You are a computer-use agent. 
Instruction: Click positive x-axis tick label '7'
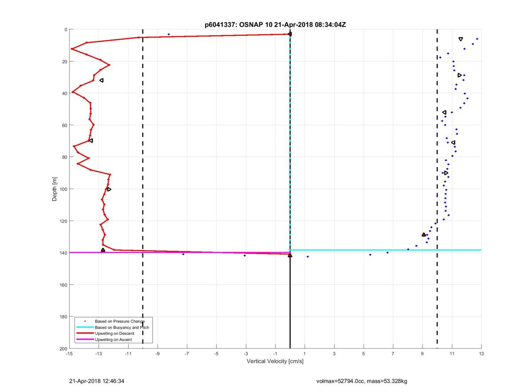pos(393,354)
